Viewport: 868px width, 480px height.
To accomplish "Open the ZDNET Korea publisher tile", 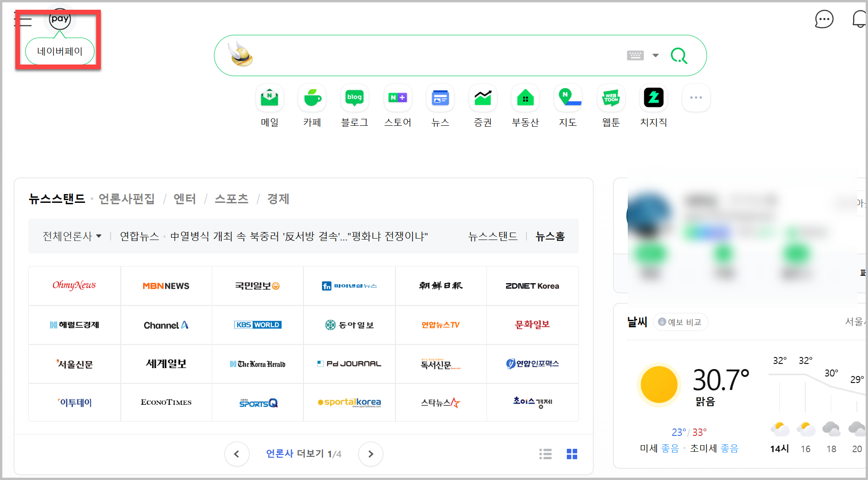I will [x=533, y=285].
